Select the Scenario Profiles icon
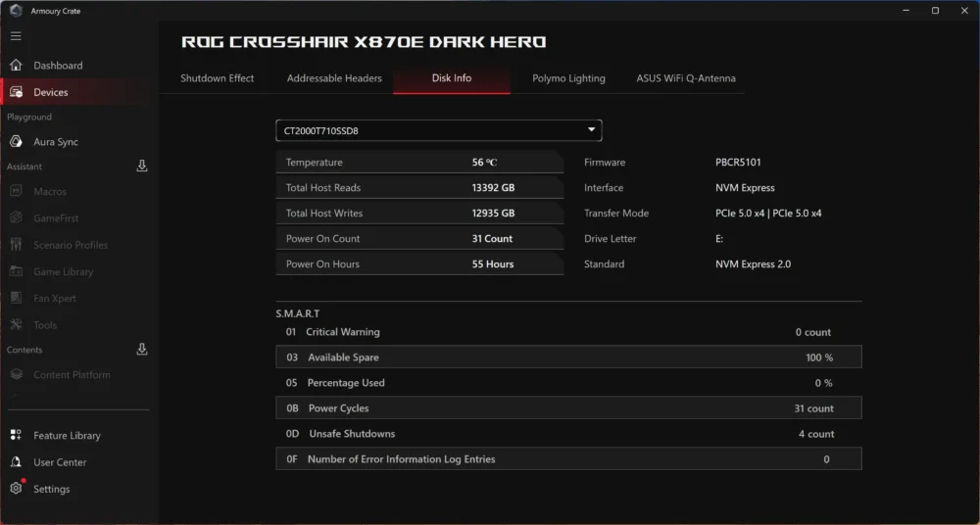 pos(17,244)
